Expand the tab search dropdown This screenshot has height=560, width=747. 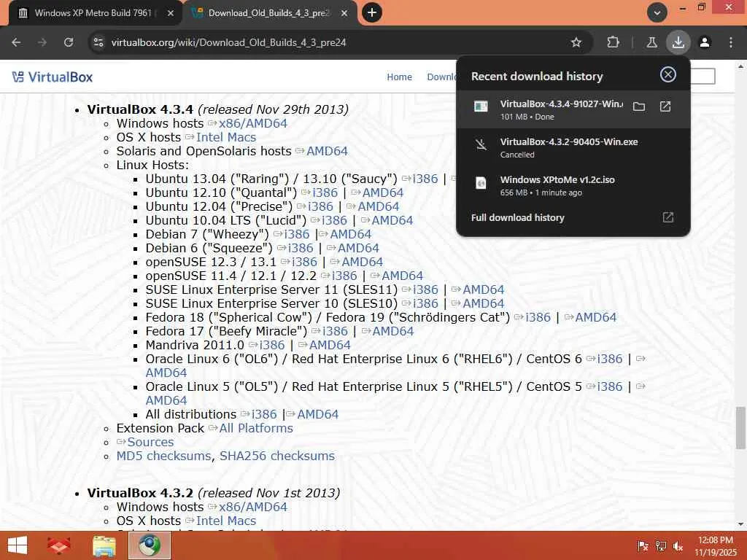[x=657, y=13]
